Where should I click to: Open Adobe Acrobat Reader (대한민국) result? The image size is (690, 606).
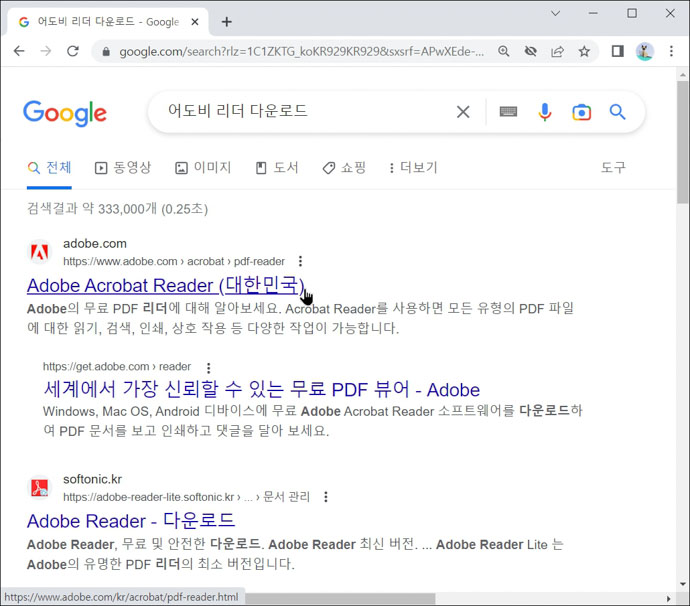[165, 286]
